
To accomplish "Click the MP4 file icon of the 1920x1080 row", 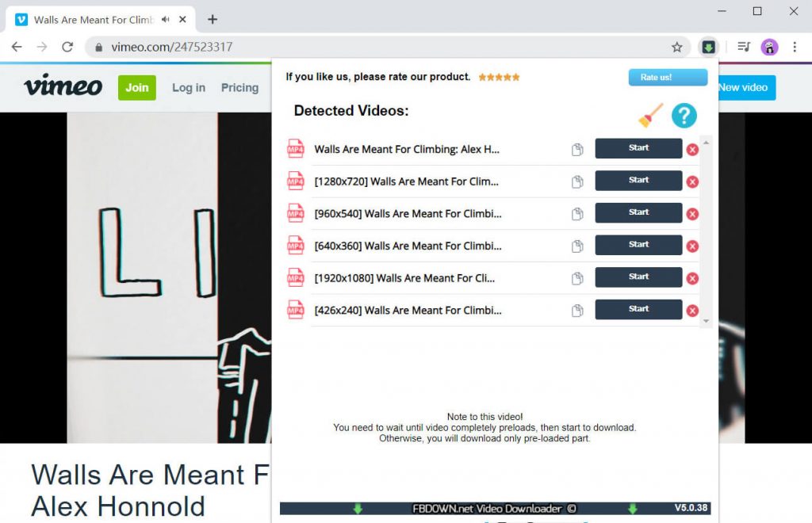I will 295,278.
